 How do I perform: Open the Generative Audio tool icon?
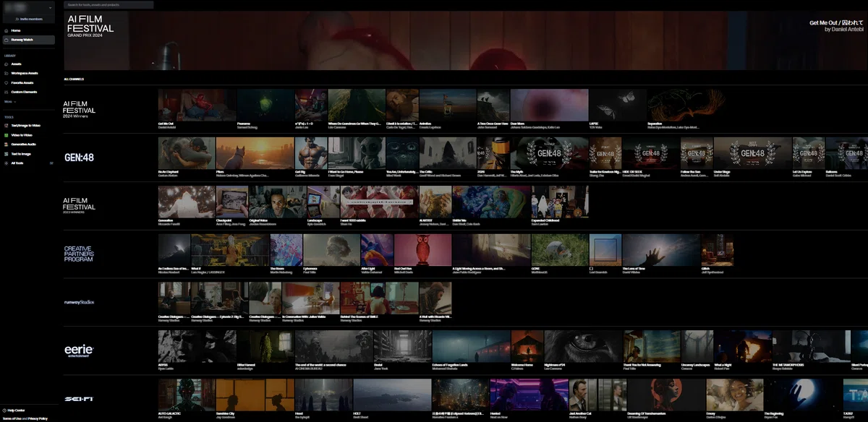pyautogui.click(x=6, y=145)
